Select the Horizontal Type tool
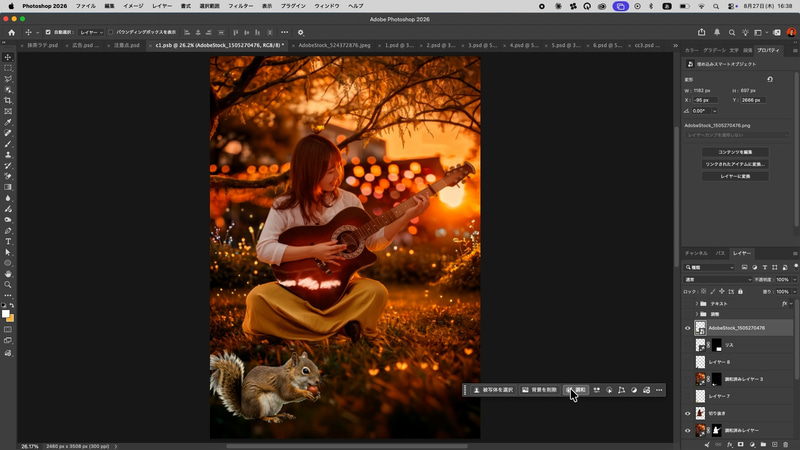Image resolution: width=800 pixels, height=450 pixels. 8,241
